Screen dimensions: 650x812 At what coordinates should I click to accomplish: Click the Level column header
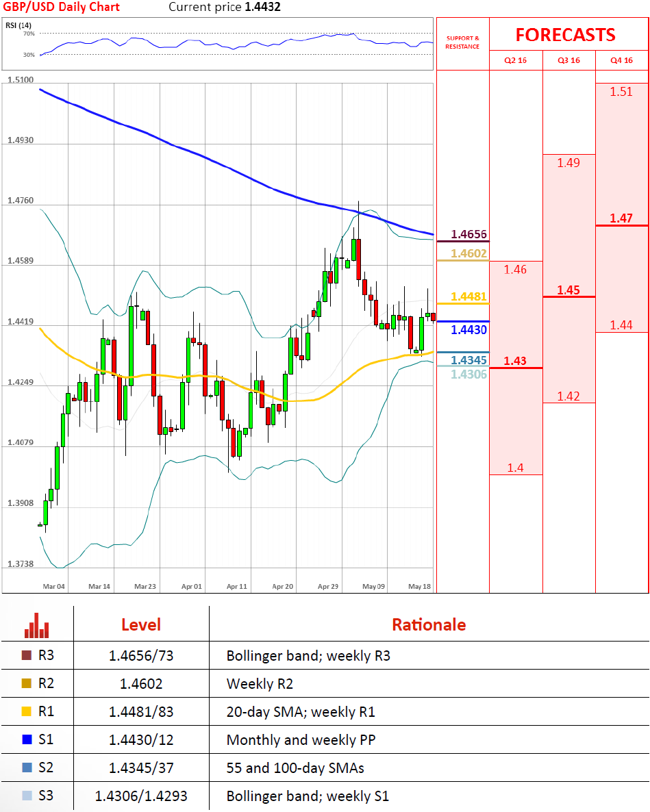pyautogui.click(x=141, y=624)
